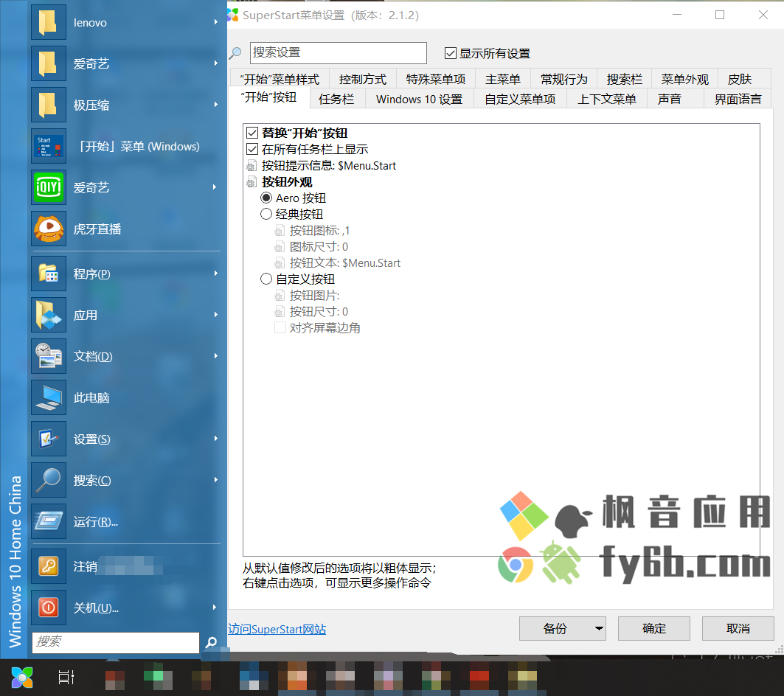Viewport: 784px width, 696px height.
Task: Select the Aero 按钮 radio option
Action: click(266, 198)
